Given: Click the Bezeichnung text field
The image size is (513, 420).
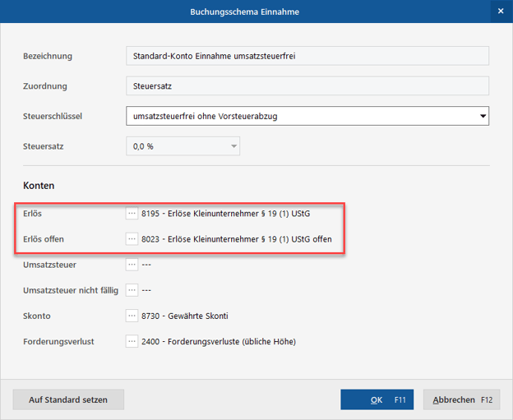Looking at the screenshot, I should [307, 56].
